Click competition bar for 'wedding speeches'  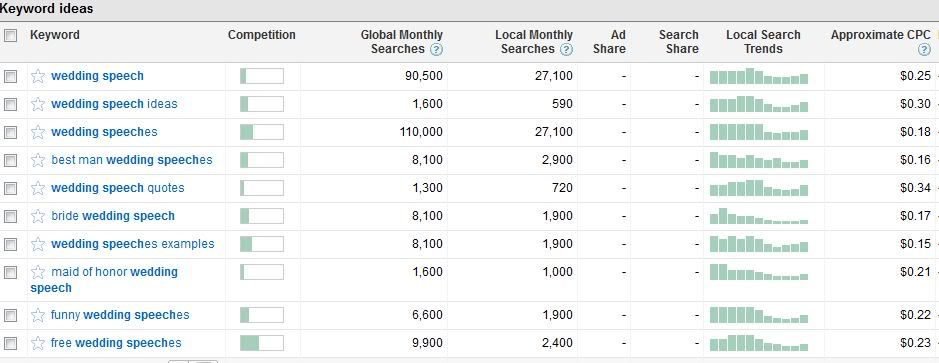(x=262, y=132)
